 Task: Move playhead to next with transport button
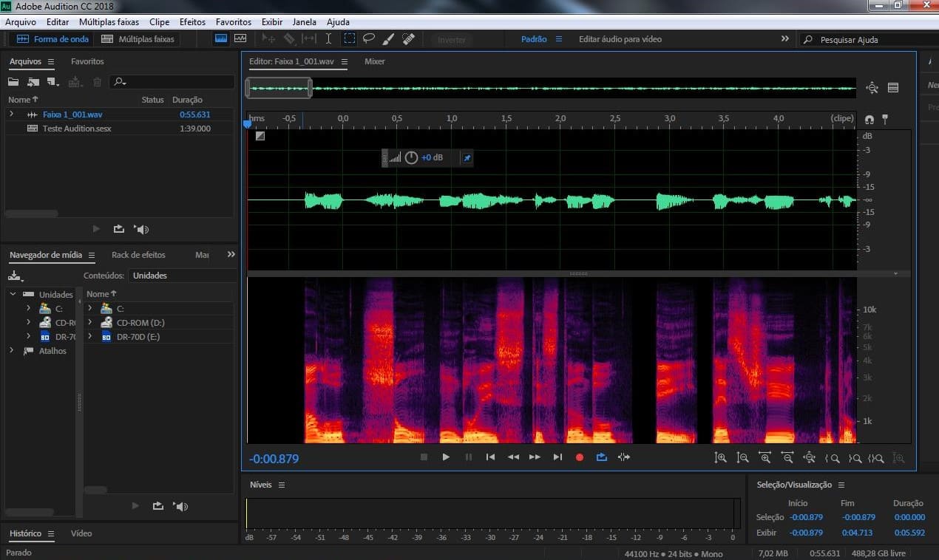(557, 457)
